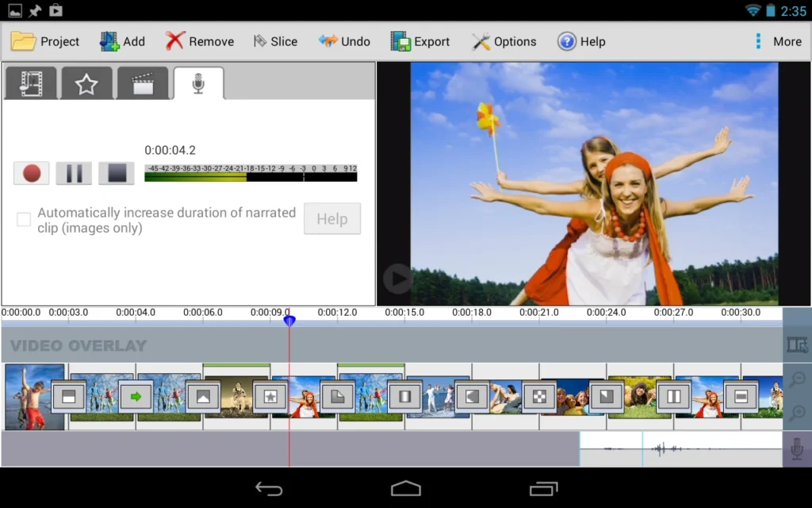
Task: Undo the last edit
Action: (344, 41)
